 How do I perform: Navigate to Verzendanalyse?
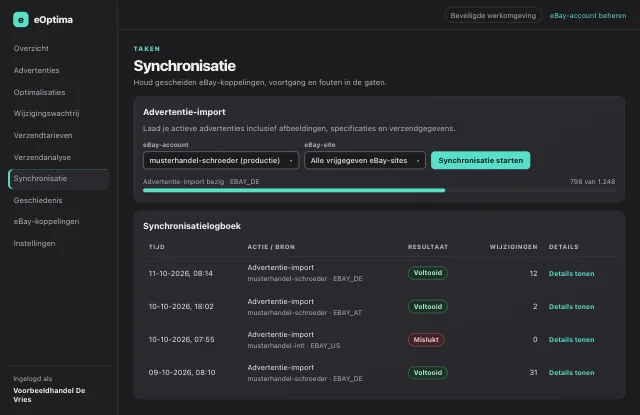[42, 157]
